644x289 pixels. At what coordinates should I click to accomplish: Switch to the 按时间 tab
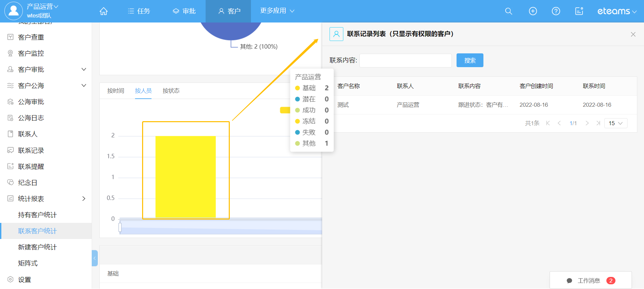click(x=116, y=91)
